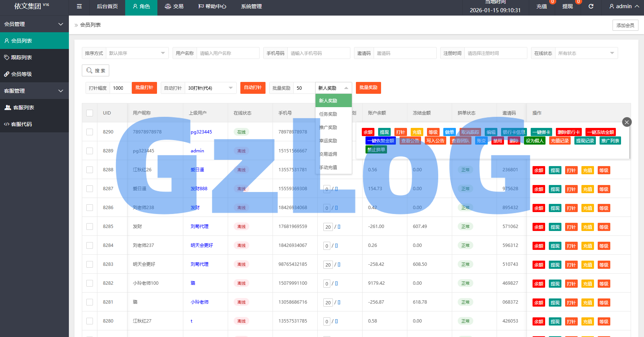Screen dimensions: 644x337
Task: Click the hamburger menu collapse icon
Action: (79, 6)
